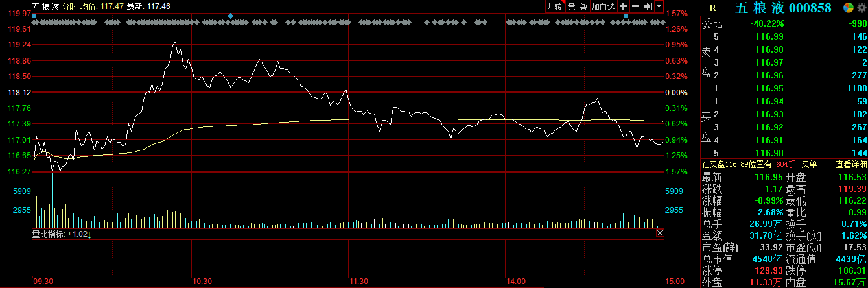Screen dimensions: 868x288
Task: Click the red 买单! text
Action: pos(810,165)
